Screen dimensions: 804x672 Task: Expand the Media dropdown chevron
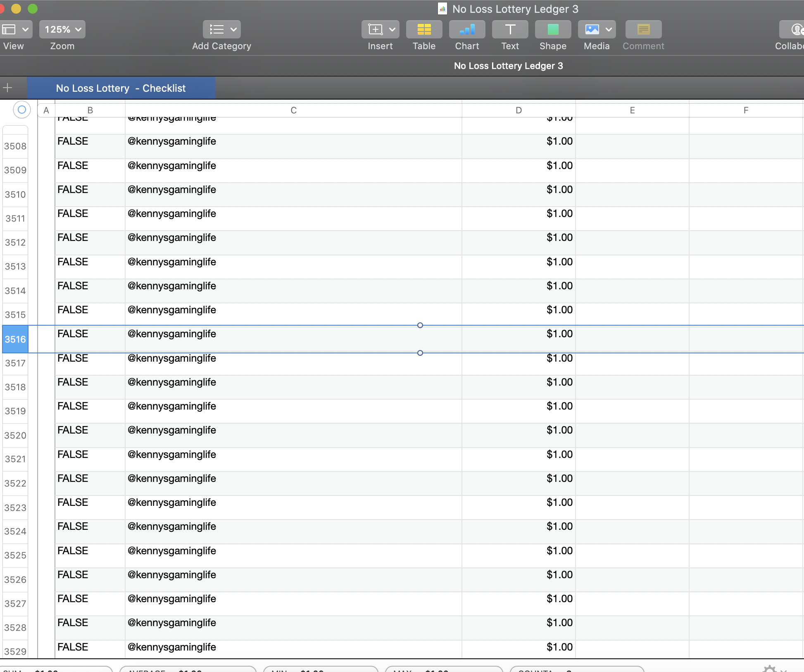point(609,29)
